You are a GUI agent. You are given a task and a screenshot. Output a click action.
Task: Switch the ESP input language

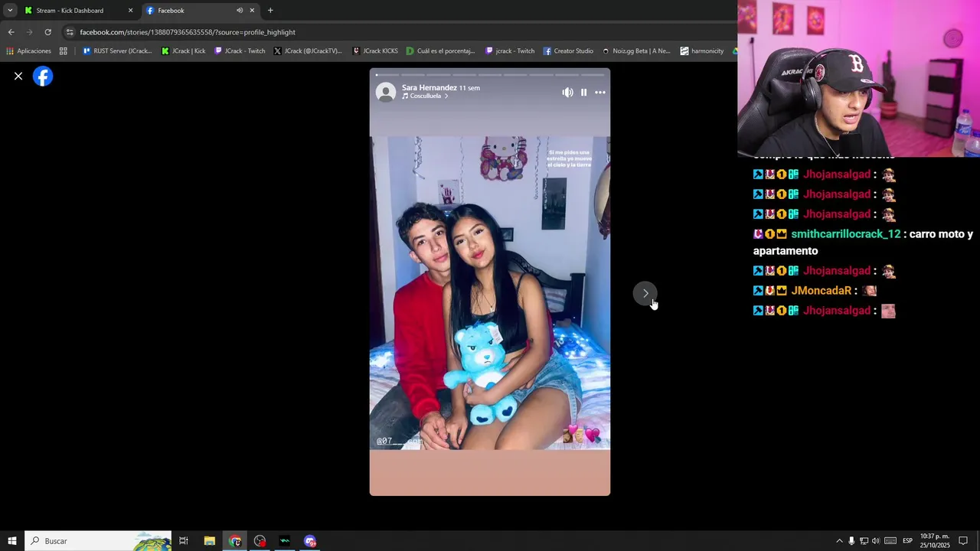click(907, 541)
